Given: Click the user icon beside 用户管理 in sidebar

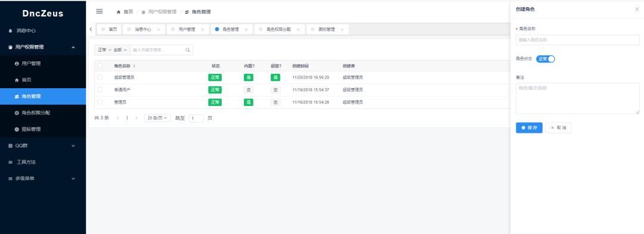Looking at the screenshot, I should tap(17, 64).
